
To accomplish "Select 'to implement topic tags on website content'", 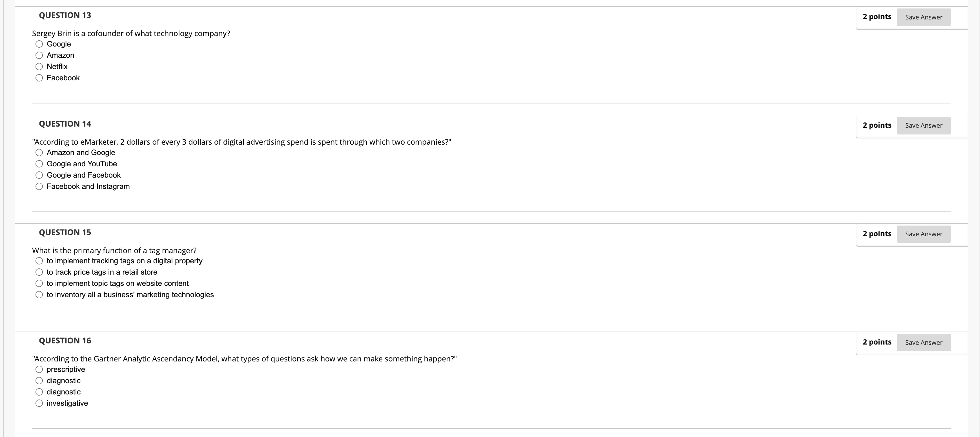I will [x=39, y=283].
